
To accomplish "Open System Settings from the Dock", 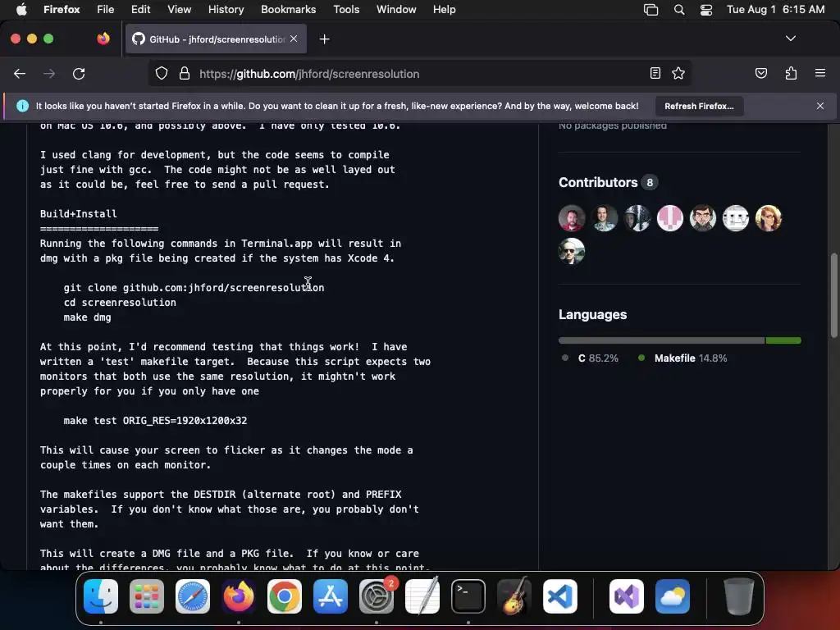I will pyautogui.click(x=377, y=596).
